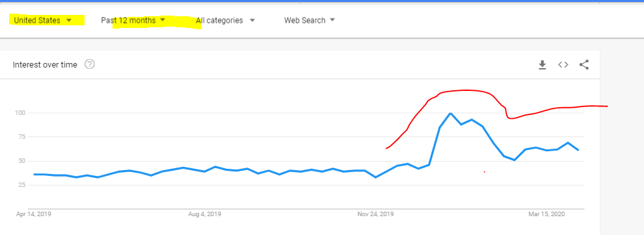Select the United States region text

point(37,20)
